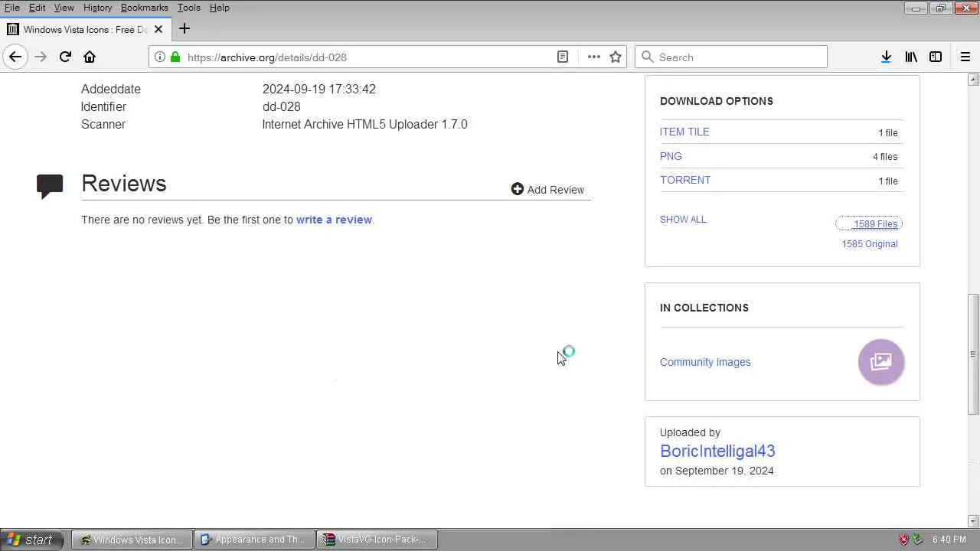Follow the 'write a review' link
Image resolution: width=980 pixels, height=551 pixels.
pyautogui.click(x=334, y=220)
